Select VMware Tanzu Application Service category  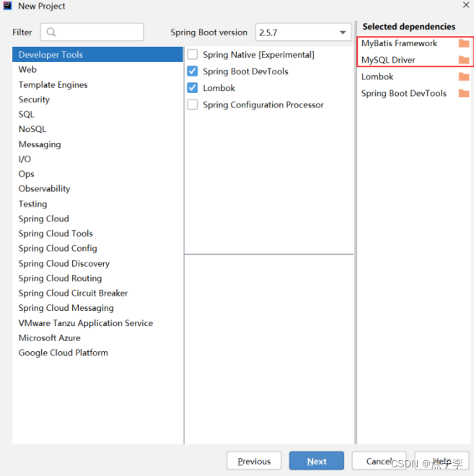click(97, 322)
